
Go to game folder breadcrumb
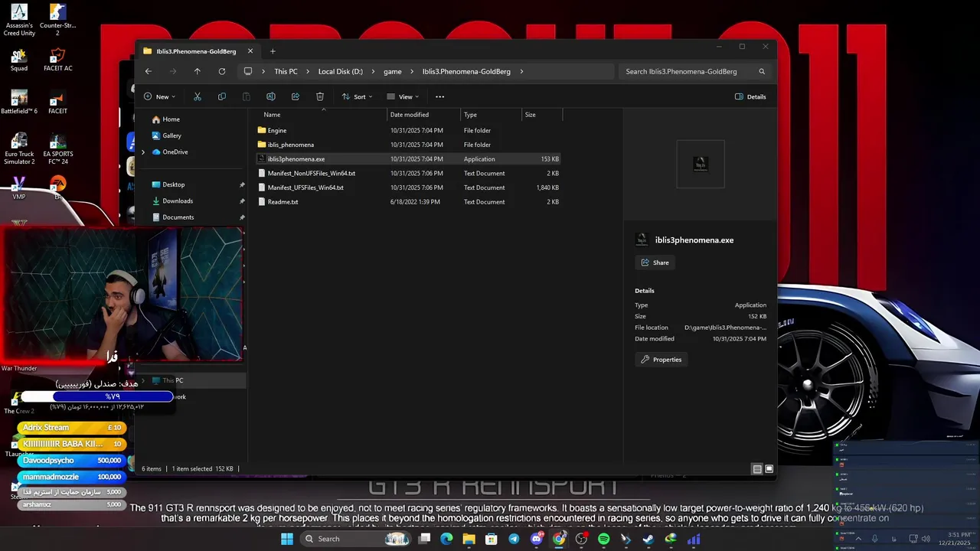point(392,71)
